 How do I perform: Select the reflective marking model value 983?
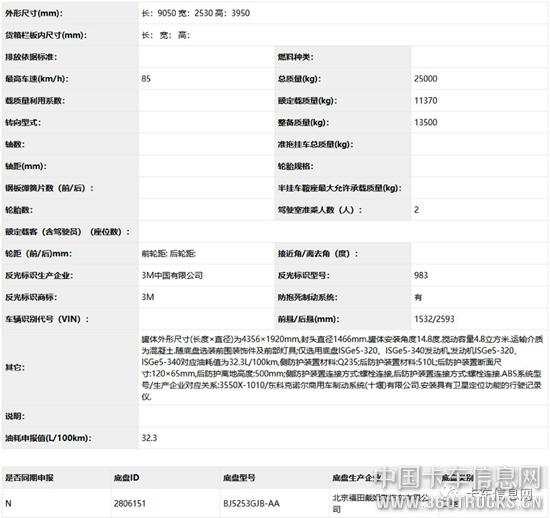tap(421, 275)
